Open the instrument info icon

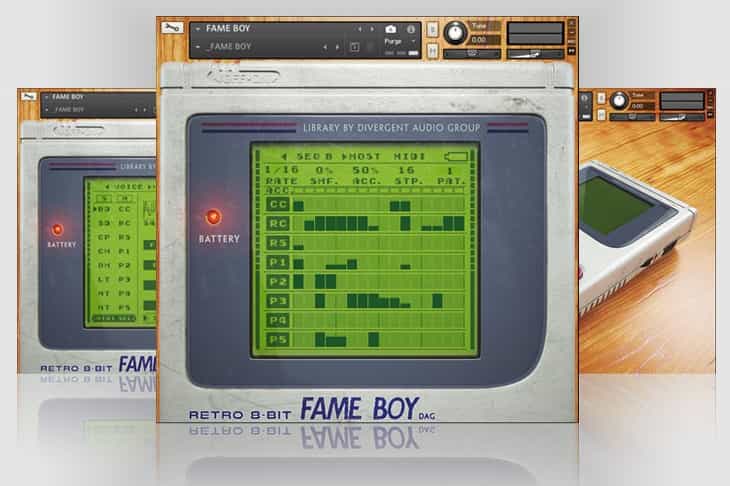coord(411,29)
